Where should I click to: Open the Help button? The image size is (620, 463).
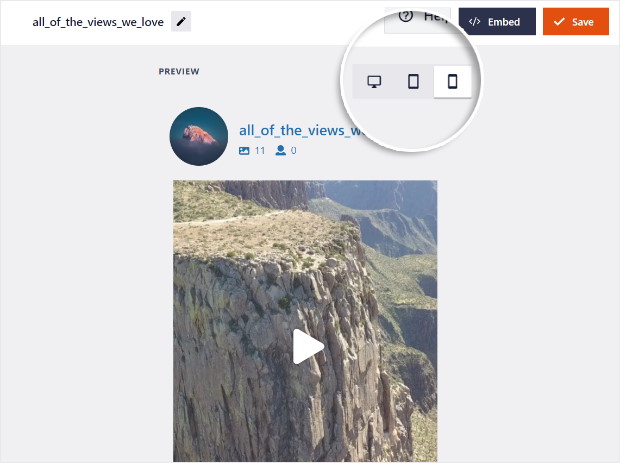coord(417,20)
